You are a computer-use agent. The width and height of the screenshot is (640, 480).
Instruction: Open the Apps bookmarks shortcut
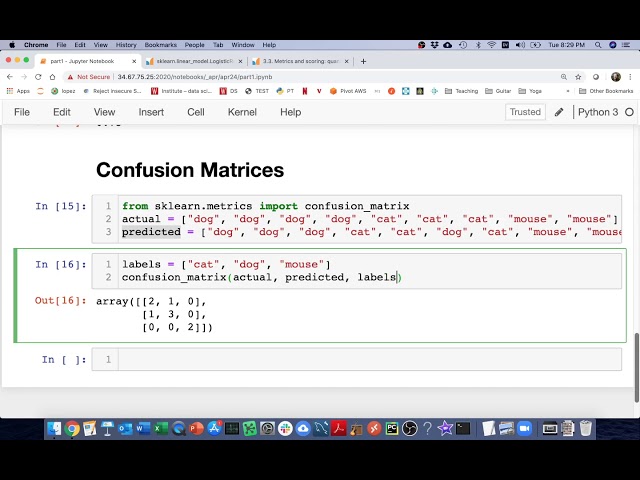tap(18, 91)
